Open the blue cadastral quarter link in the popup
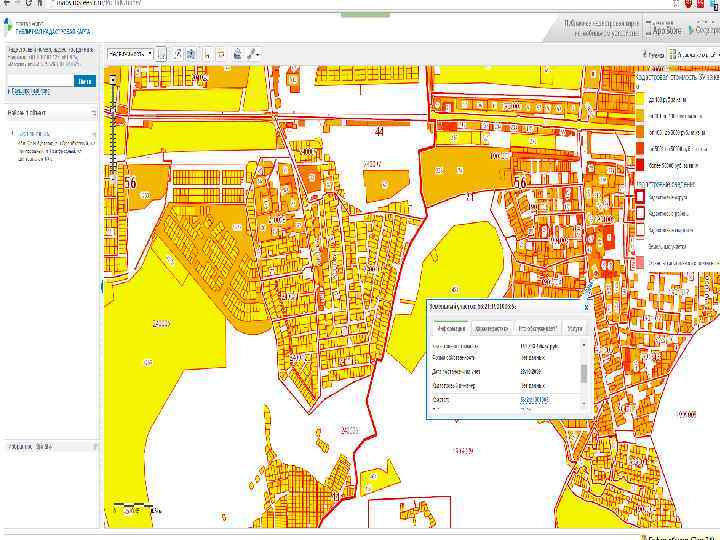Viewport: 720px width, 540px height. pos(535,400)
